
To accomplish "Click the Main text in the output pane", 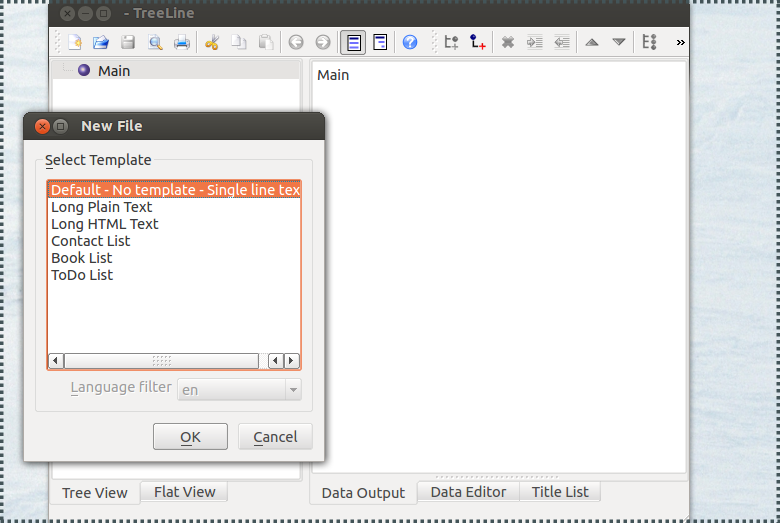I will coord(333,75).
